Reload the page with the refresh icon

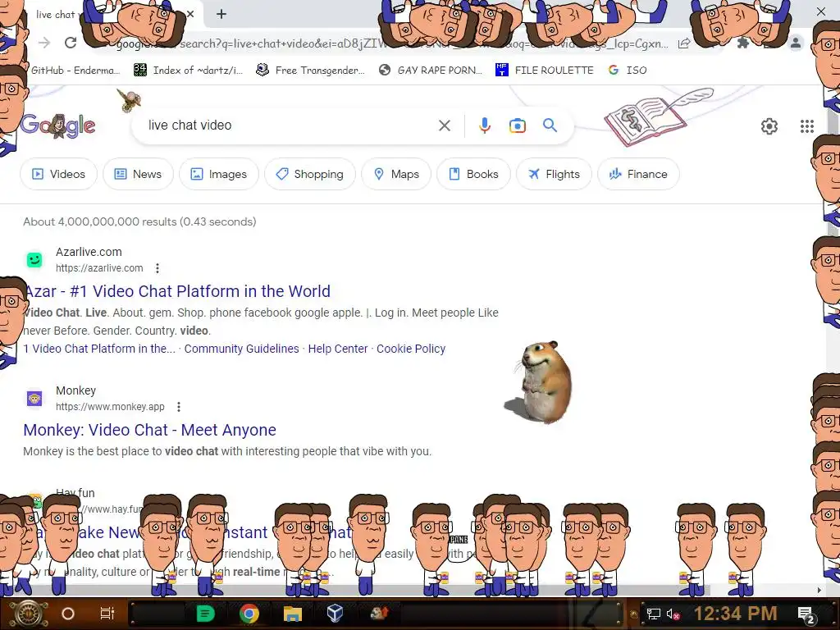(x=71, y=43)
